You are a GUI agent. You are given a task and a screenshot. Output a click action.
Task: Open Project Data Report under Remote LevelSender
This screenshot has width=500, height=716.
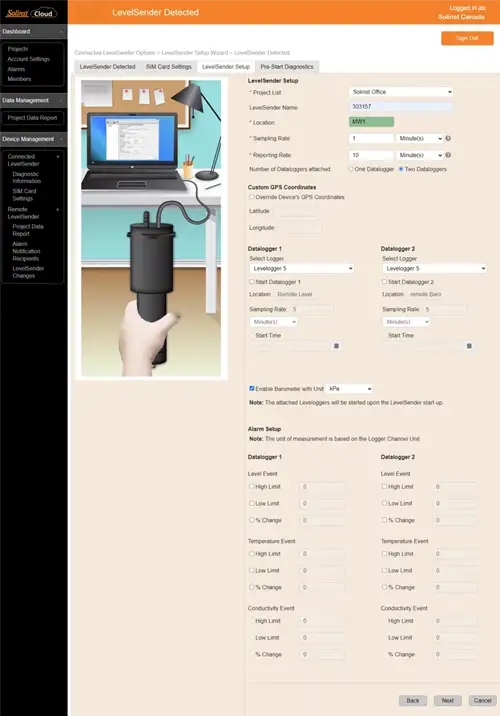28,230
